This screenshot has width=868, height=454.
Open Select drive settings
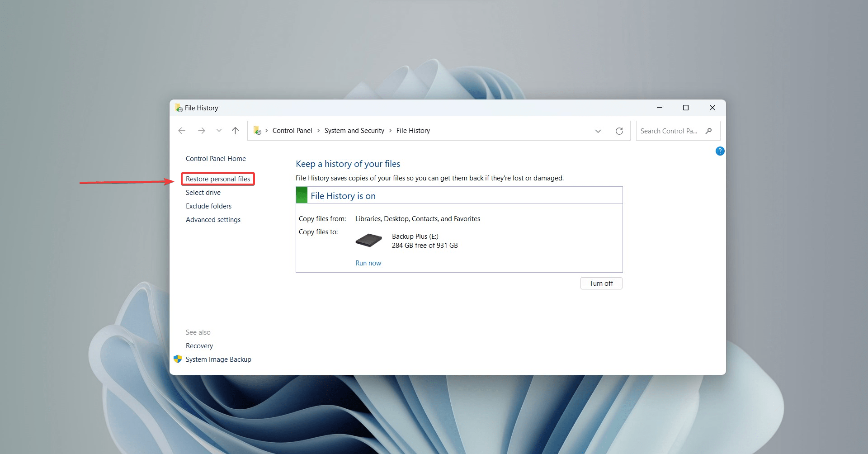point(203,193)
